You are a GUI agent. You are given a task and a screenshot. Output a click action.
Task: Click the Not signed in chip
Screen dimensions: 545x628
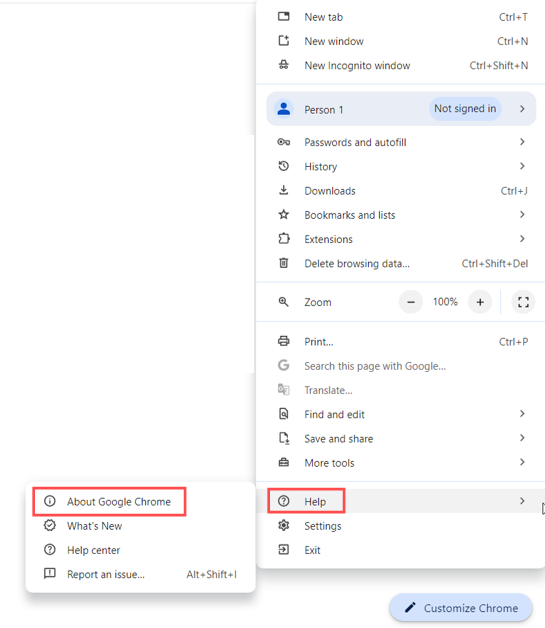(x=465, y=109)
